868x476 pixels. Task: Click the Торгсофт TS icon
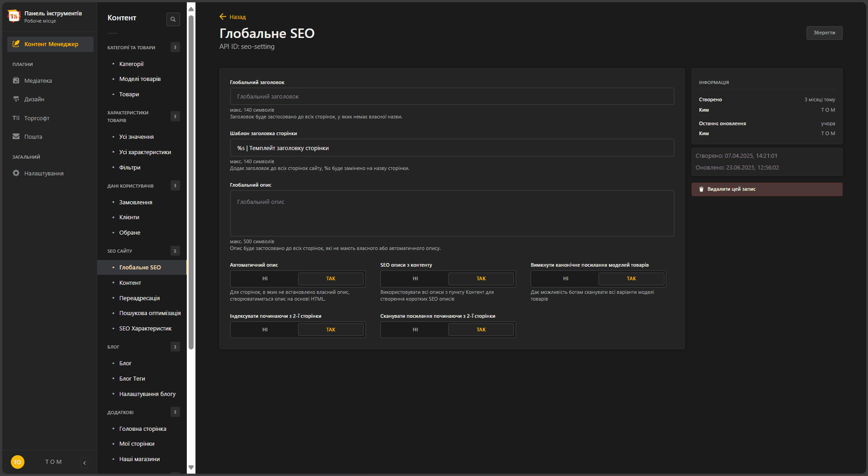coord(16,118)
